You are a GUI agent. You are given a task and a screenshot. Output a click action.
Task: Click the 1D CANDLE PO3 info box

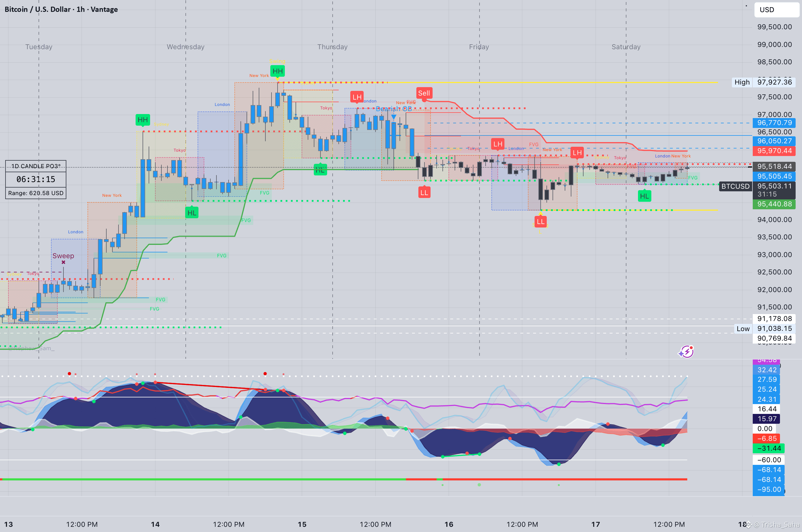tap(36, 179)
